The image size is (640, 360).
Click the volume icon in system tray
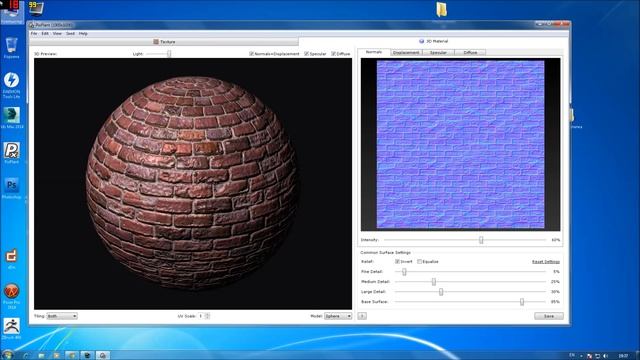pyautogui.click(x=605, y=356)
